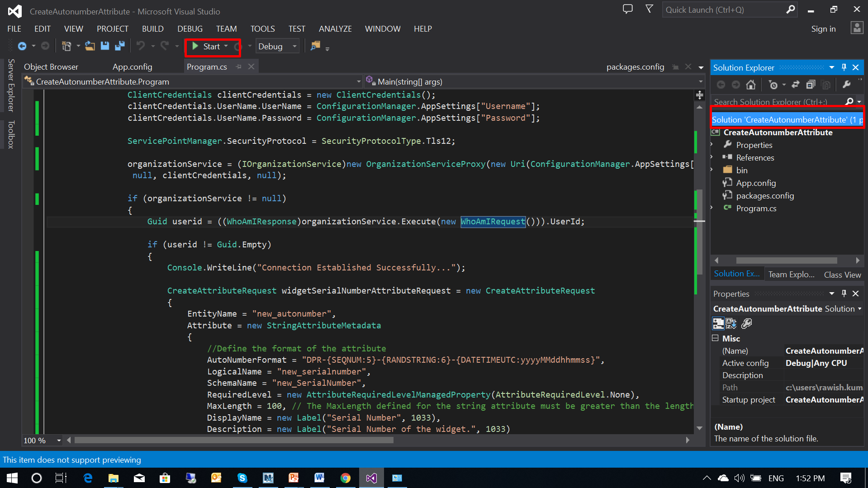Click the feedback speech bubble icon
This screenshot has height=488, width=868.
pos(627,9)
